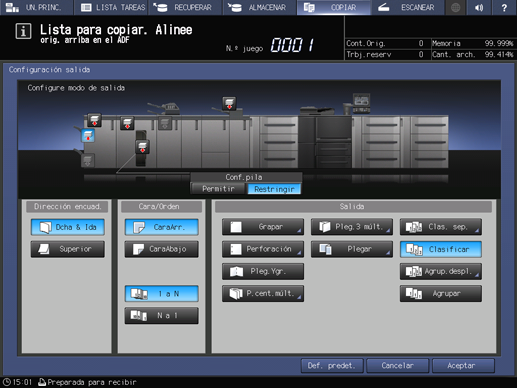Choose Superior binding direction
The image size is (517, 388).
pyautogui.click(x=68, y=249)
